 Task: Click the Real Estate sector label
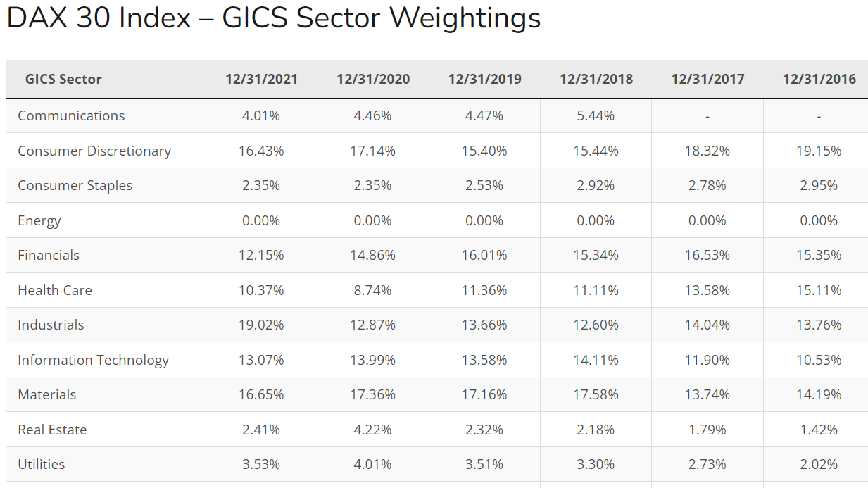pos(52,430)
